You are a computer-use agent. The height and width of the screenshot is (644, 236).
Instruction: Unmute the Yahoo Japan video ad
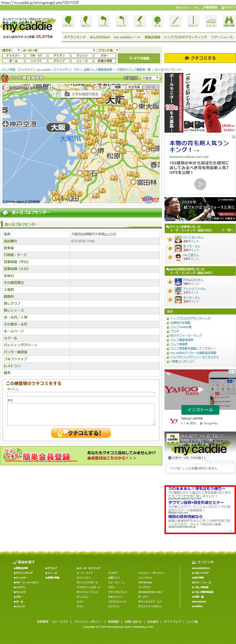(169, 374)
